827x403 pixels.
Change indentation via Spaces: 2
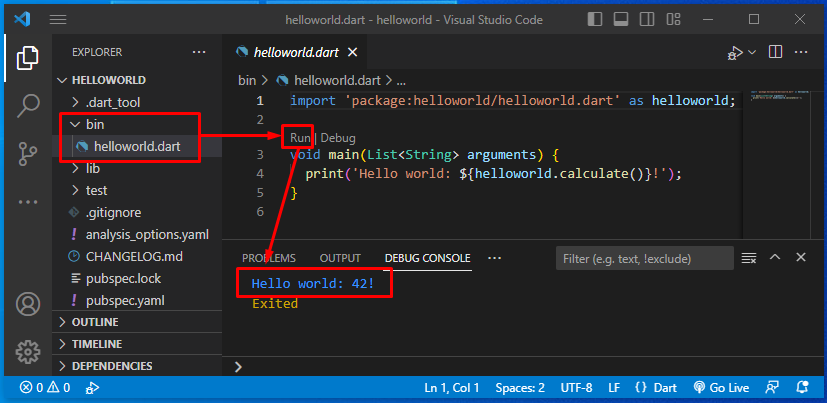point(520,388)
